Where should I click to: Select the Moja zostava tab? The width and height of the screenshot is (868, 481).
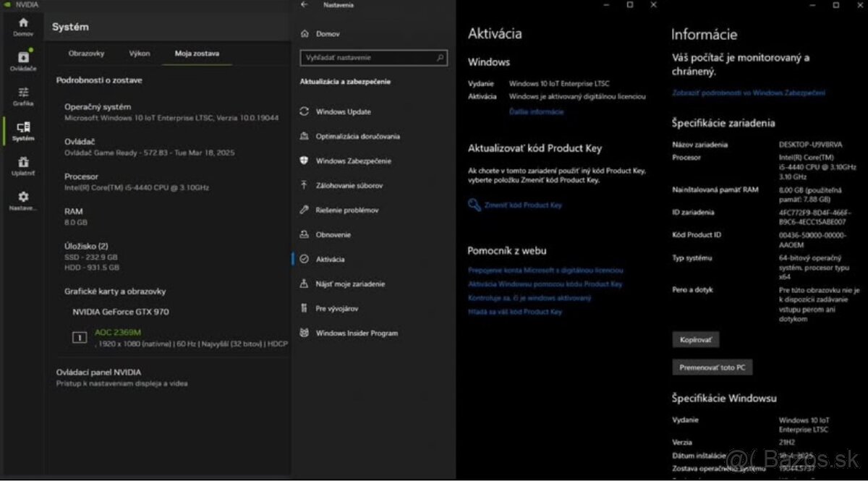click(x=197, y=54)
